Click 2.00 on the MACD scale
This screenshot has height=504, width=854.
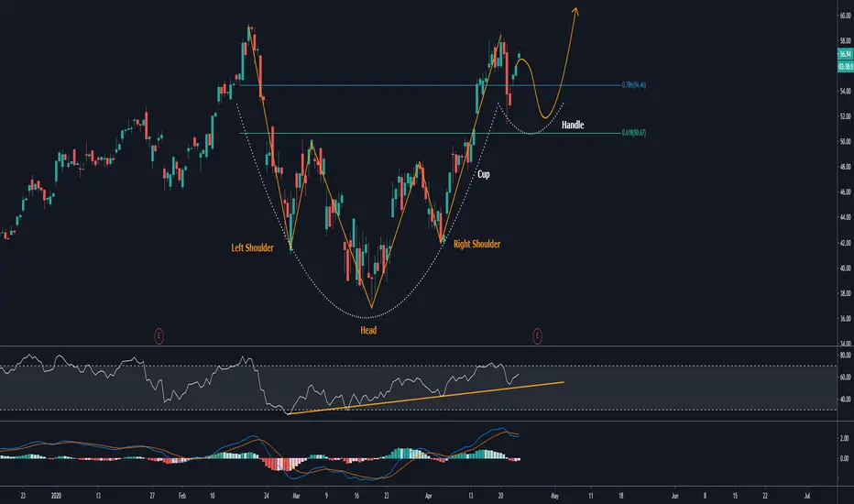click(844, 438)
